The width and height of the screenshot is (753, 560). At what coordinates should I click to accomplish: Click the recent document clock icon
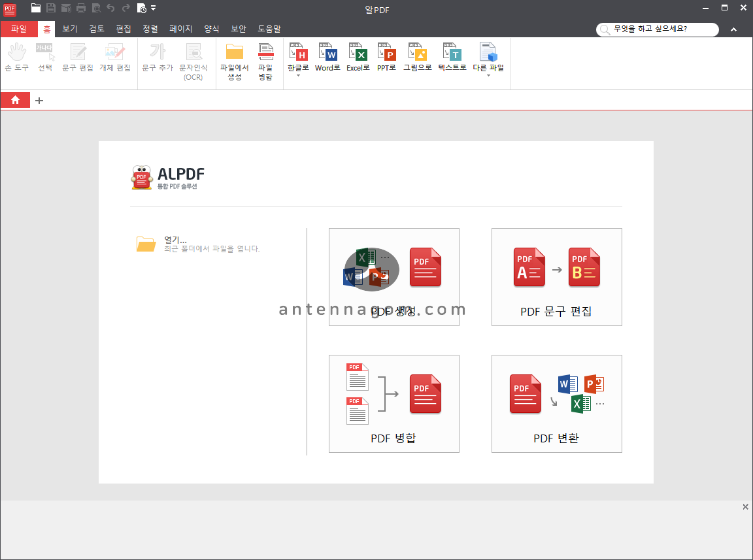(x=142, y=8)
